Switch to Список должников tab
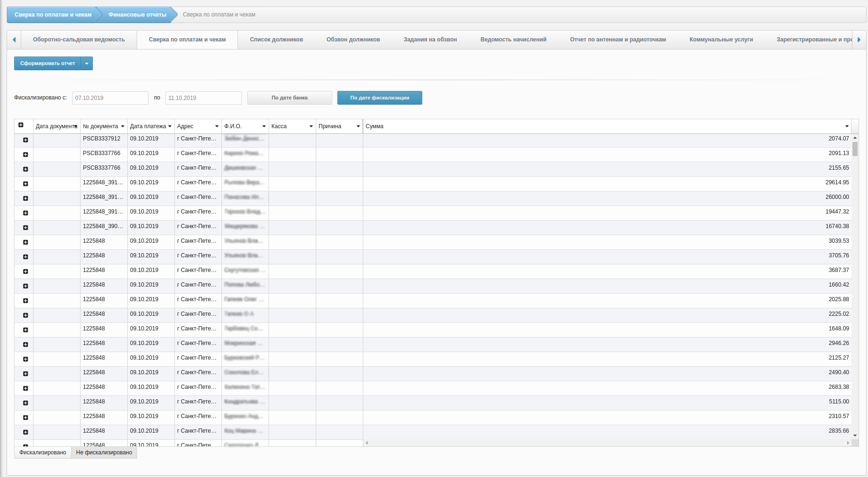868x477 pixels. pos(276,40)
